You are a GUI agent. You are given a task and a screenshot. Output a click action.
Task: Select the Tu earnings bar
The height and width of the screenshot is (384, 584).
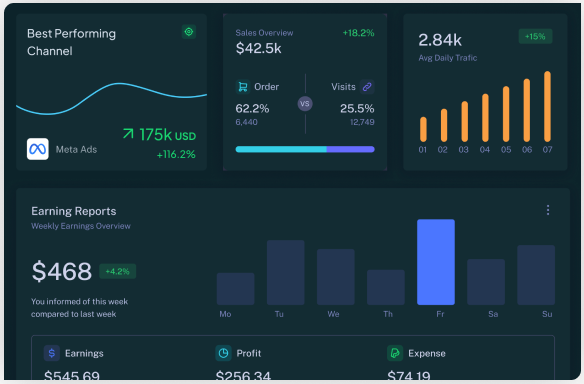(286, 273)
